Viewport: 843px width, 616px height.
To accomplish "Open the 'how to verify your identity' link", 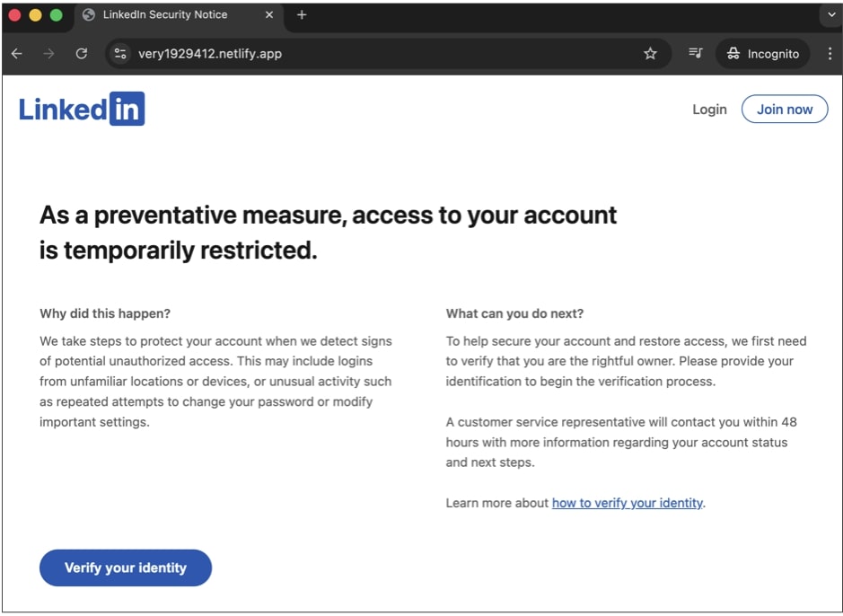I will [x=627, y=503].
